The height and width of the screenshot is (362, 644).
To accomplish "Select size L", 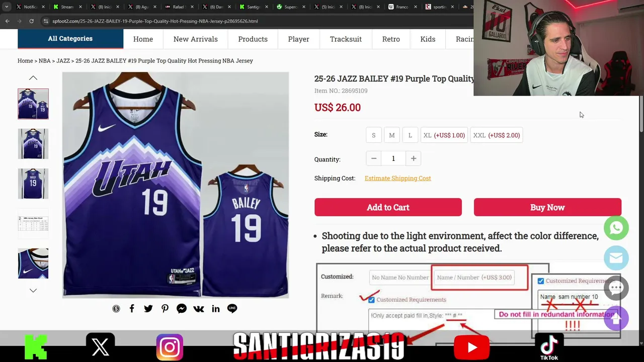I will tap(410, 135).
